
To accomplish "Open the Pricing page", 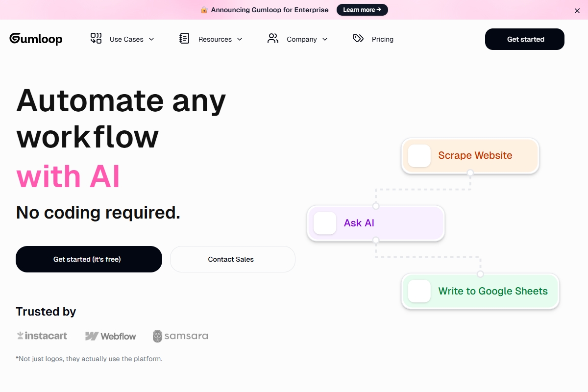I will [x=382, y=39].
